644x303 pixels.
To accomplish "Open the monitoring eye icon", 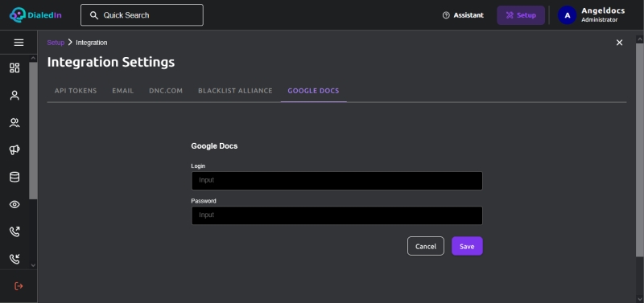I will pos(14,204).
